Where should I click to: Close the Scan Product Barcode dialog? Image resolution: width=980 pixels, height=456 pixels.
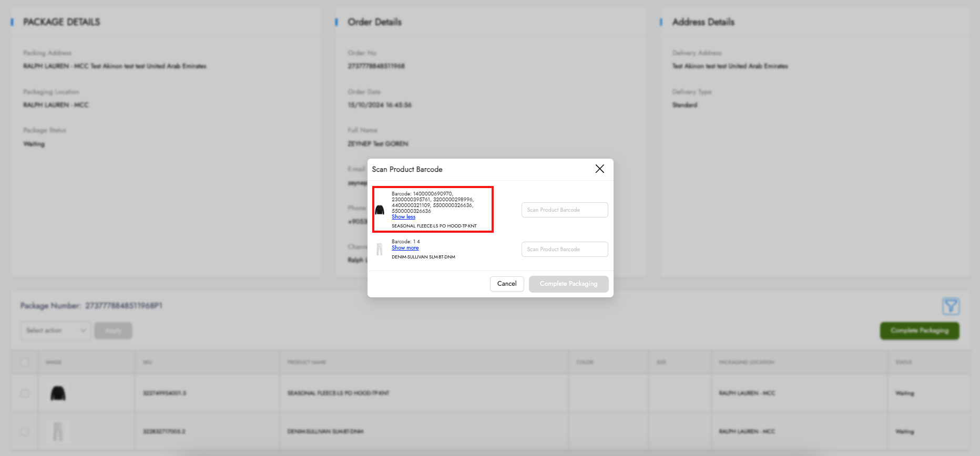(599, 169)
